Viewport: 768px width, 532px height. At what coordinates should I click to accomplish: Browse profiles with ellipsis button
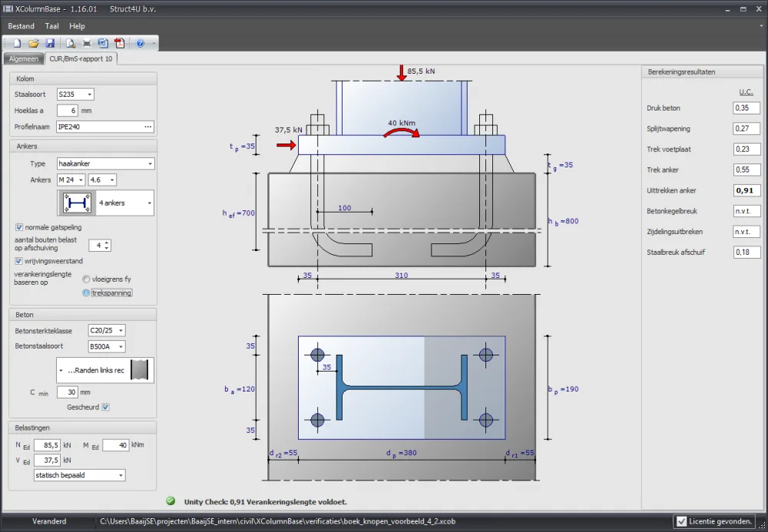[148, 127]
